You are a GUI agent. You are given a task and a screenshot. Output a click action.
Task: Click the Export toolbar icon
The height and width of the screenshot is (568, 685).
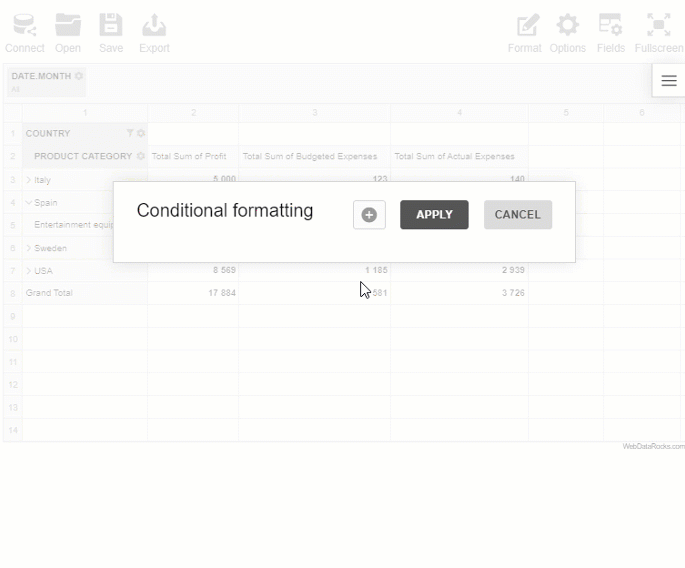tap(154, 33)
